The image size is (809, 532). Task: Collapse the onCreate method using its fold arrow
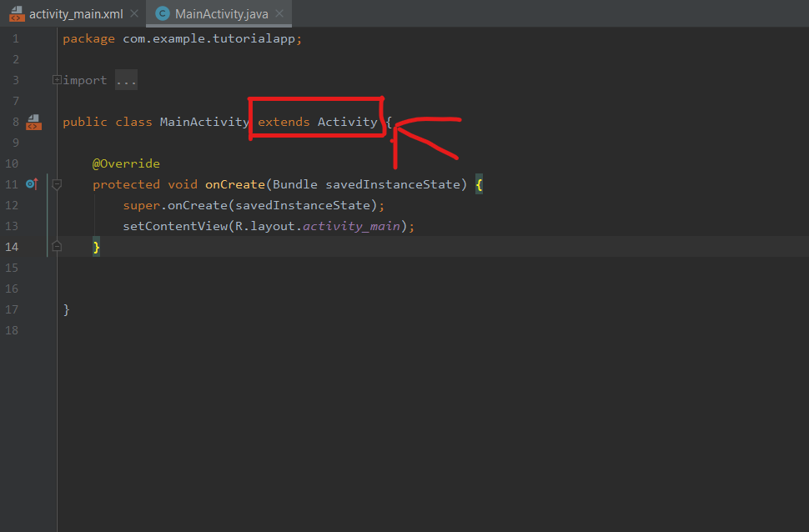pos(57,184)
